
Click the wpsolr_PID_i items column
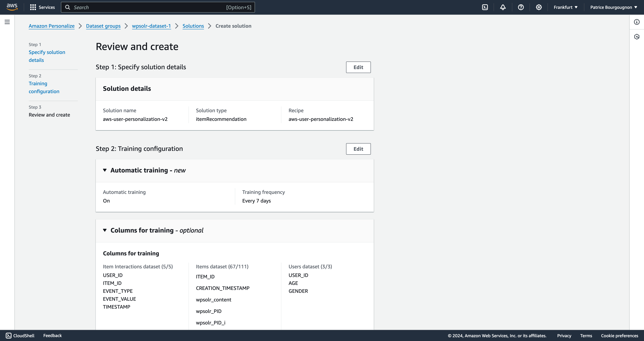coord(210,323)
